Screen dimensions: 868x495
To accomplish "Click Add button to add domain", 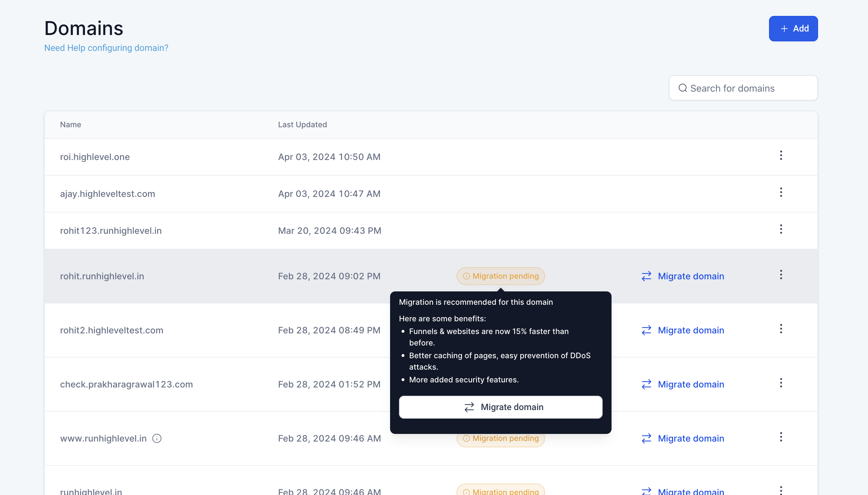I will pyautogui.click(x=793, y=29).
